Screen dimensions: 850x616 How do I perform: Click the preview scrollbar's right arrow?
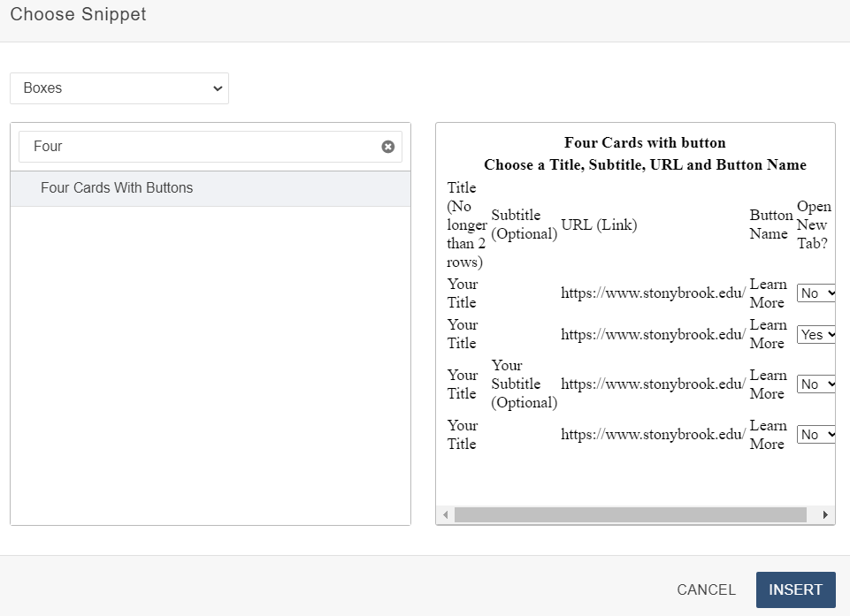[824, 514]
